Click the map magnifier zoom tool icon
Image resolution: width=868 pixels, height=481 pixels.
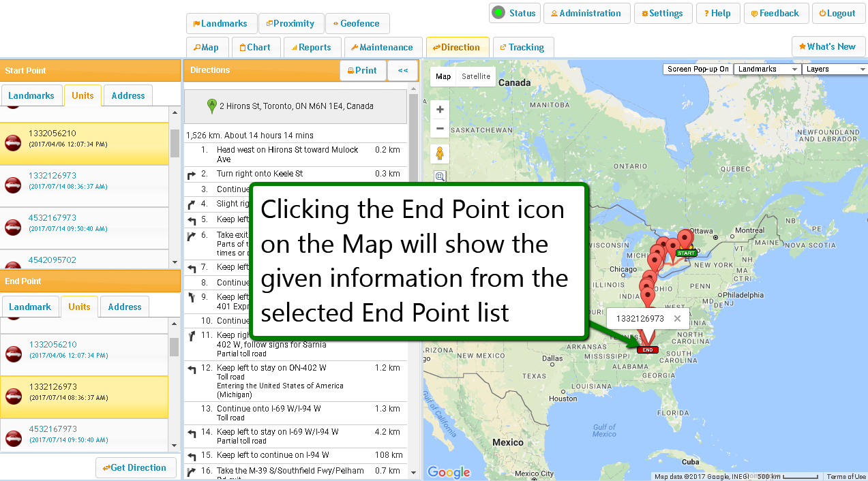pos(440,177)
